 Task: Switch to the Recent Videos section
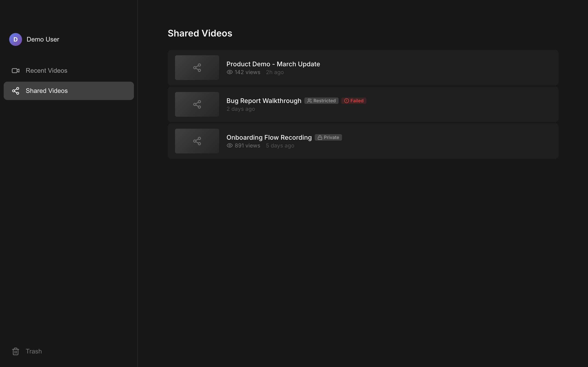point(46,70)
